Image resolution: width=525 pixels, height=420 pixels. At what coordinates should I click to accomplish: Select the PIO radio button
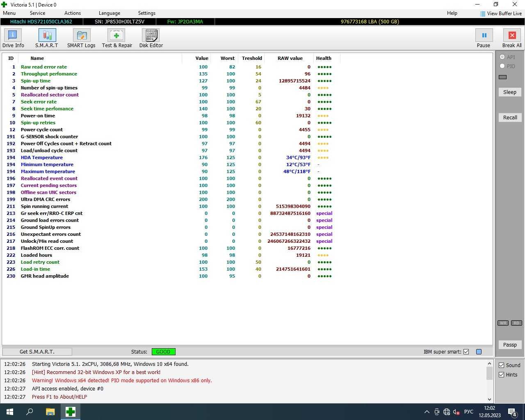tap(502, 66)
